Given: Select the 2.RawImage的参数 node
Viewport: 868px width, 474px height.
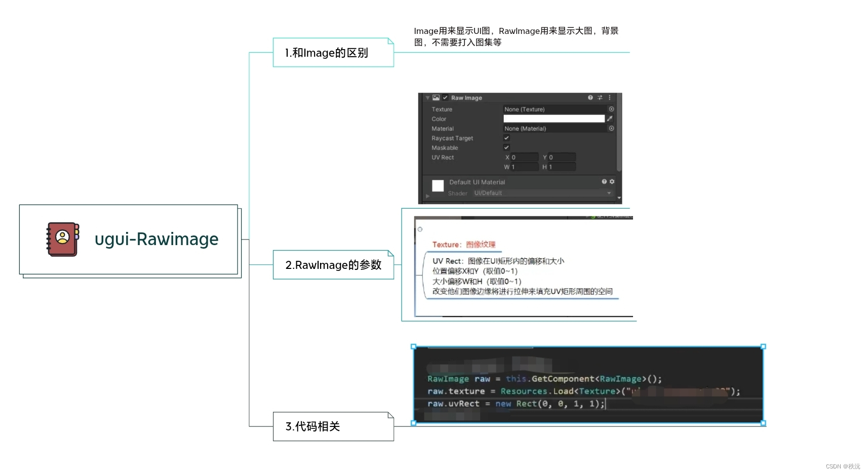Looking at the screenshot, I should 333,264.
